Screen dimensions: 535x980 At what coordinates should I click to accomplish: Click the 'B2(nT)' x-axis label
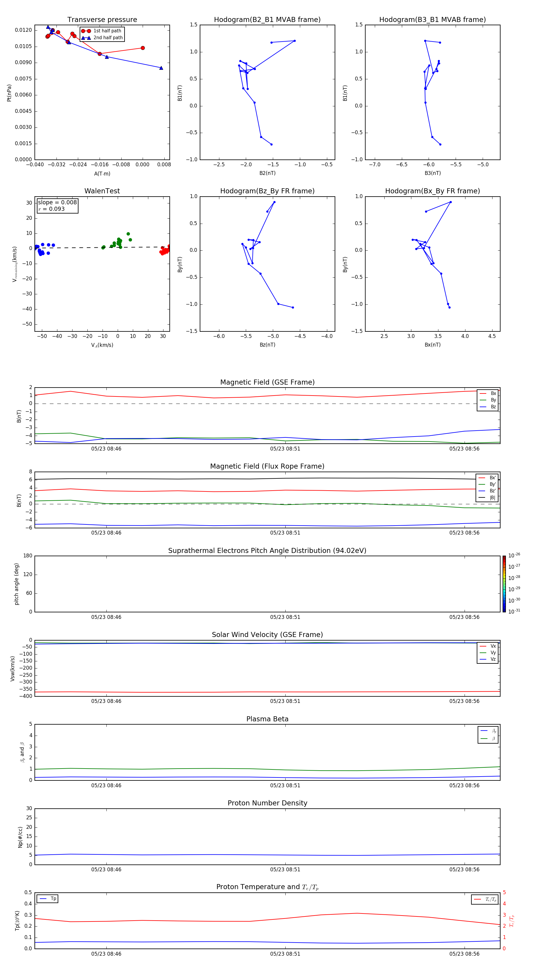click(x=267, y=173)
